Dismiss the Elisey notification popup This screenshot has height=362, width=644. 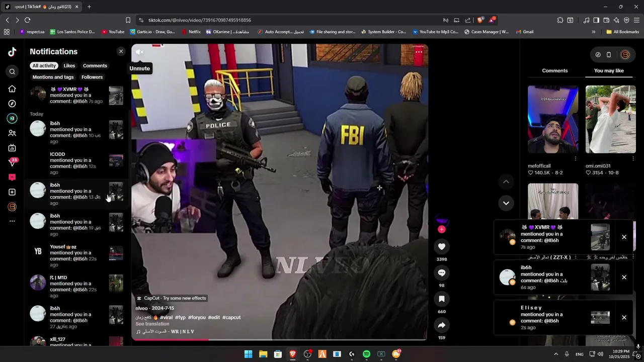point(624,317)
